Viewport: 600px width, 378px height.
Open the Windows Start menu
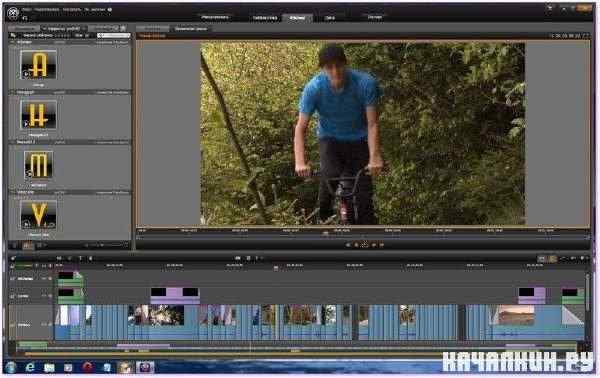click(x=11, y=367)
